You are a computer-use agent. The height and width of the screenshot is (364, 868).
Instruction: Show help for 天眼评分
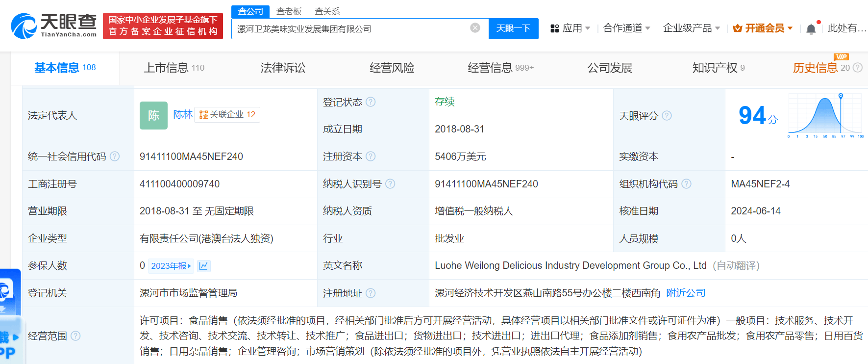tap(667, 116)
